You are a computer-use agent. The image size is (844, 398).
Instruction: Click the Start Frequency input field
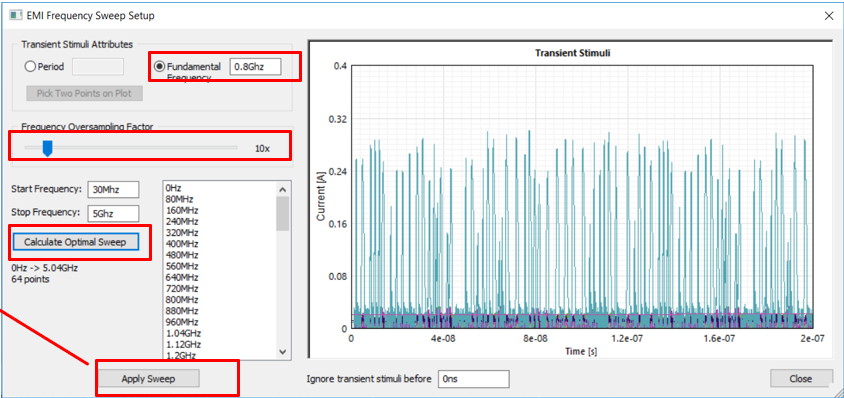click(113, 189)
